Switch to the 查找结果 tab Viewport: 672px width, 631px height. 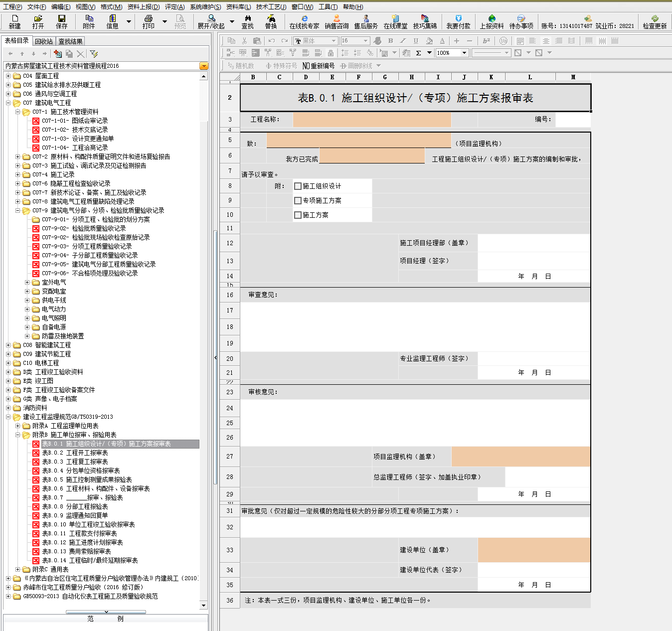tap(70, 41)
